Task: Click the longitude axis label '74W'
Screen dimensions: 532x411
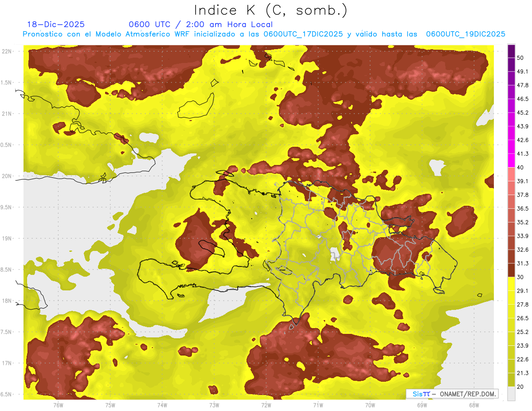Action: click(x=162, y=405)
